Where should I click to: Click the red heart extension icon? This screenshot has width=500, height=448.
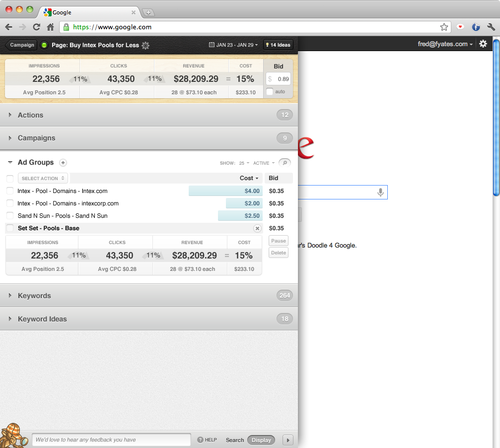[x=460, y=27]
